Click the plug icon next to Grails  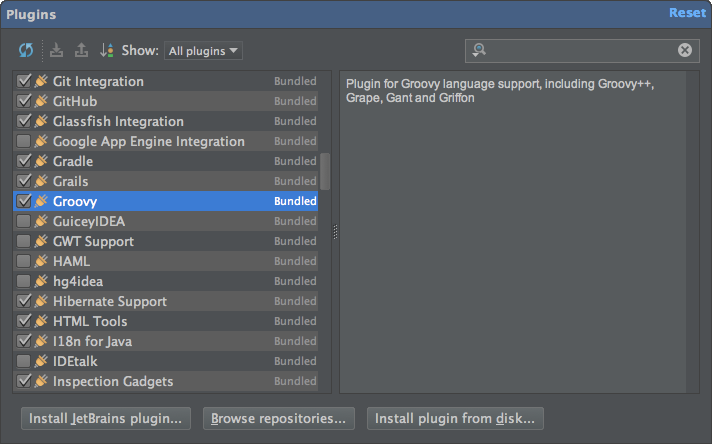pos(41,181)
